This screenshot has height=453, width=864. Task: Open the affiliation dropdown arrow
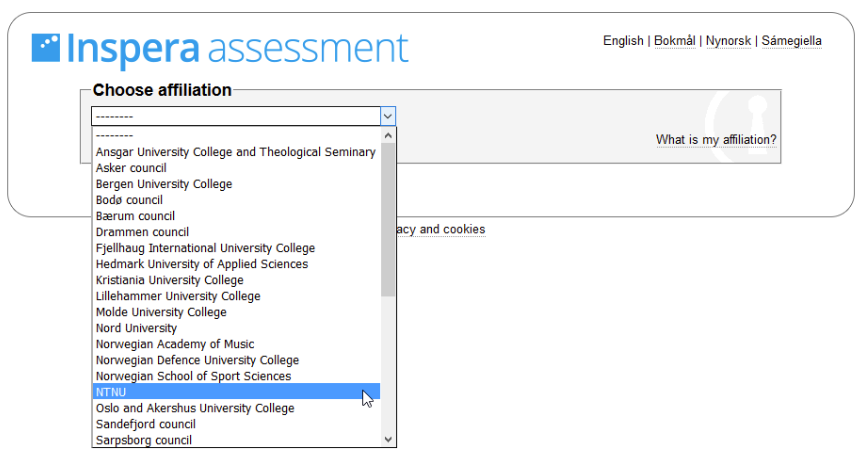pyautogui.click(x=388, y=116)
